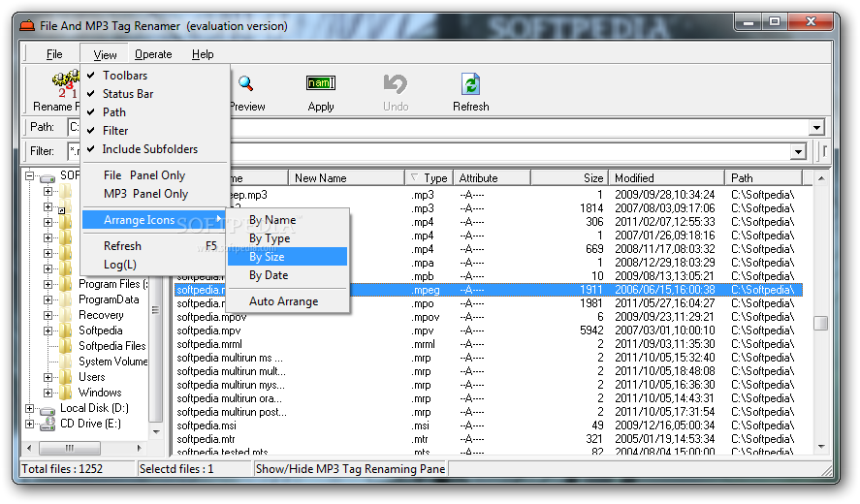
Task: Click the Rename Files toolbar icon
Action: (x=65, y=84)
